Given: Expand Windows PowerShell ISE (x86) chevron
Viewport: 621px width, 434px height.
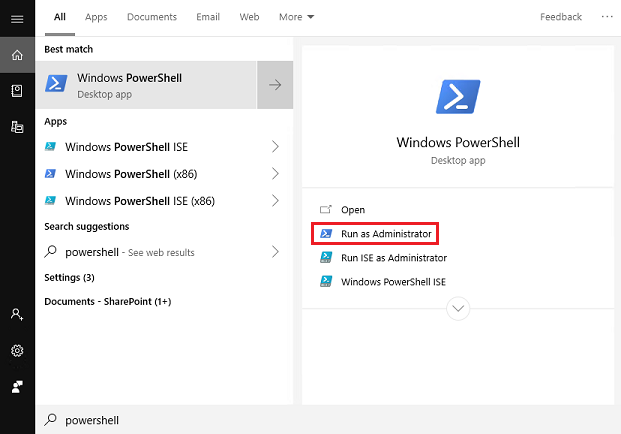Looking at the screenshot, I should click(275, 201).
